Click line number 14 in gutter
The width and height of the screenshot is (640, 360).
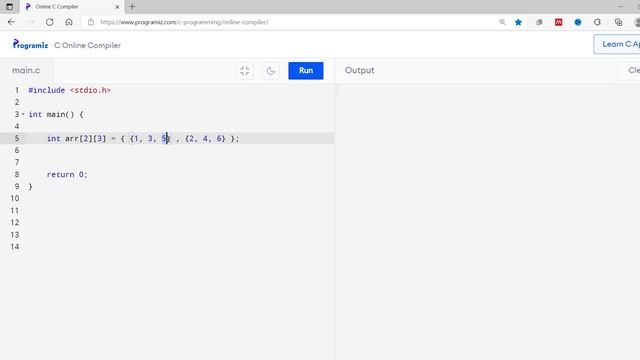(15, 247)
